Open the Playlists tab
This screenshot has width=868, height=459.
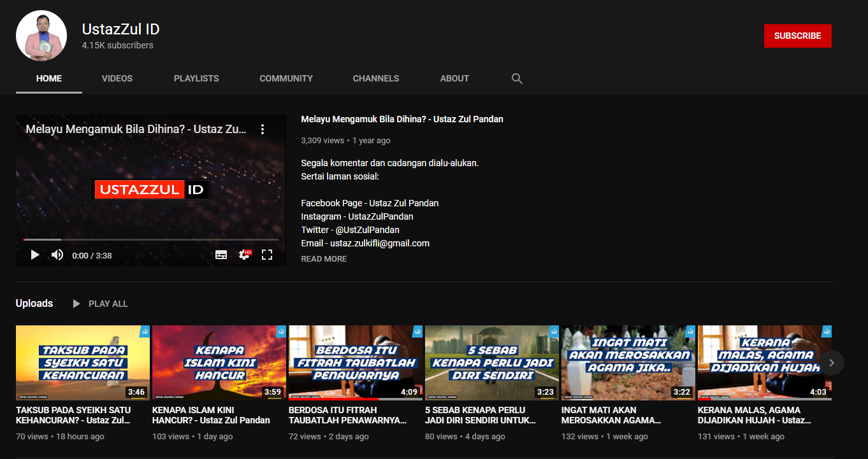pos(196,78)
